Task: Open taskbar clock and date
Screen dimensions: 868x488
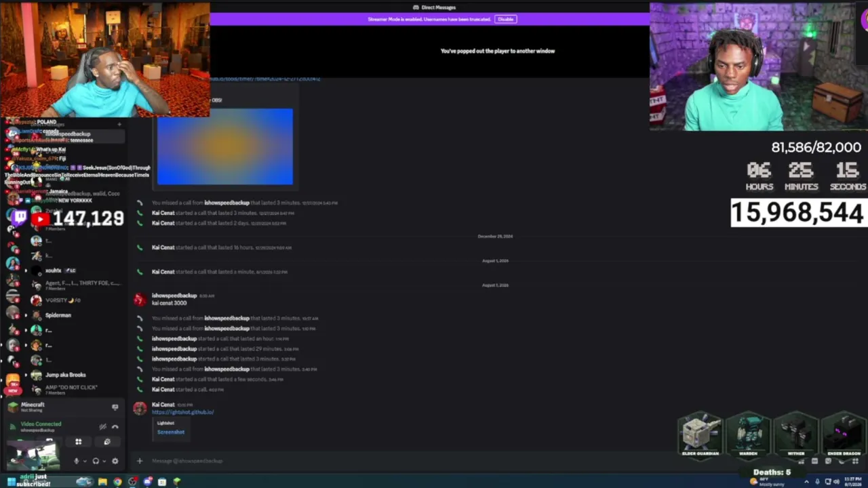Action: pyautogui.click(x=854, y=482)
